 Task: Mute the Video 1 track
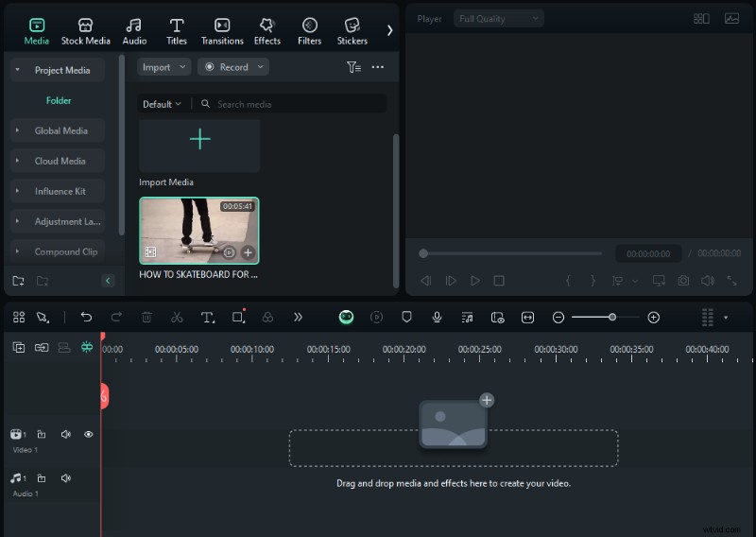65,434
